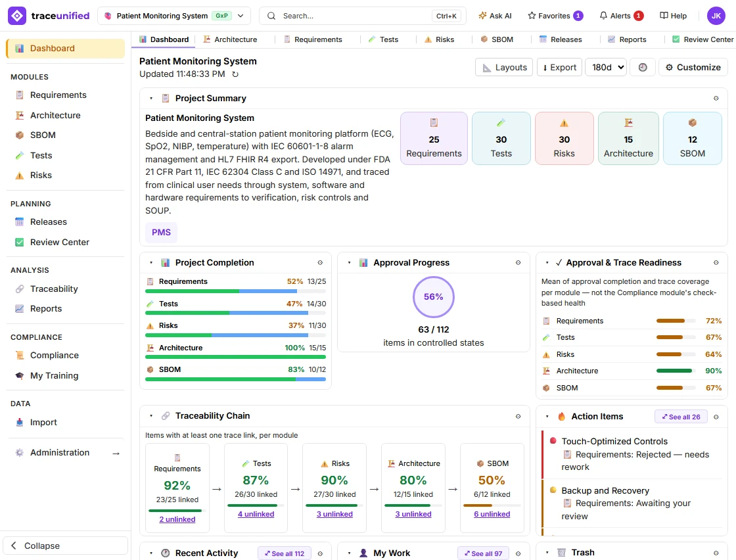Collapse Trash widget
Image resolution: width=736 pixels, height=560 pixels.
tap(547, 553)
